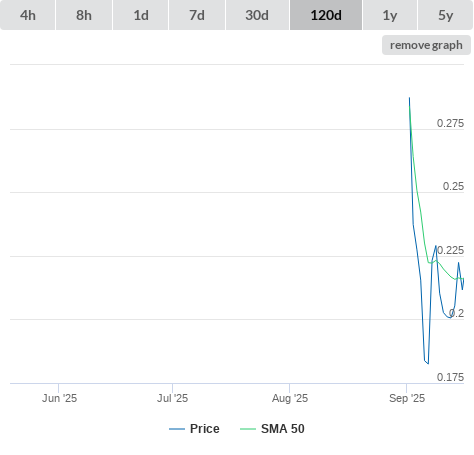Click the blue Price legend line swatch

(x=177, y=429)
